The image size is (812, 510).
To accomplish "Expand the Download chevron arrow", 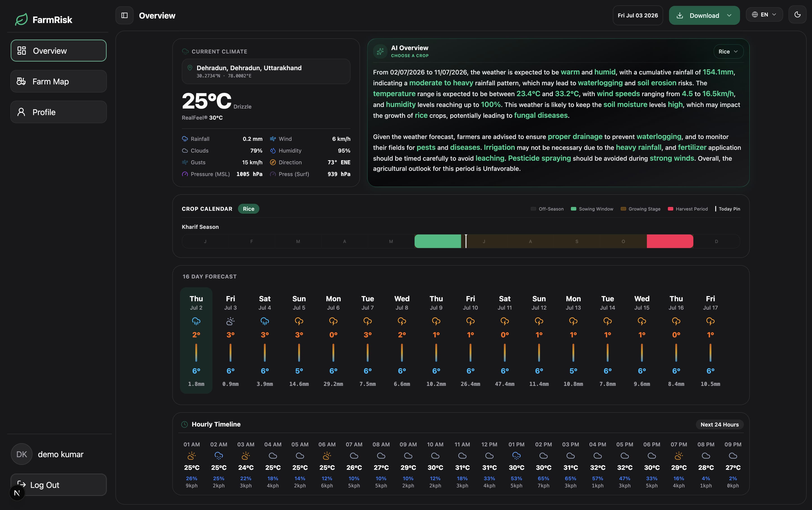I will coord(729,16).
